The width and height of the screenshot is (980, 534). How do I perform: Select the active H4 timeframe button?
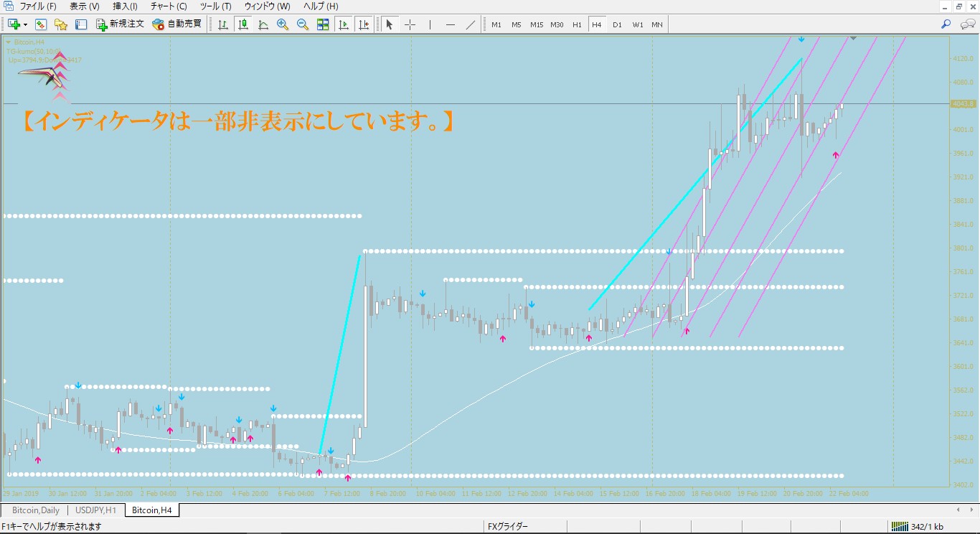pyautogui.click(x=597, y=24)
